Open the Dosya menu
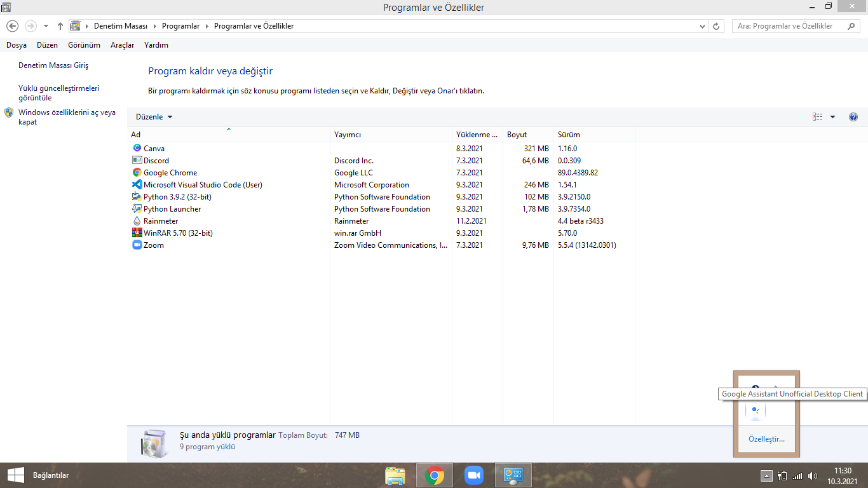The image size is (868, 488). click(17, 45)
